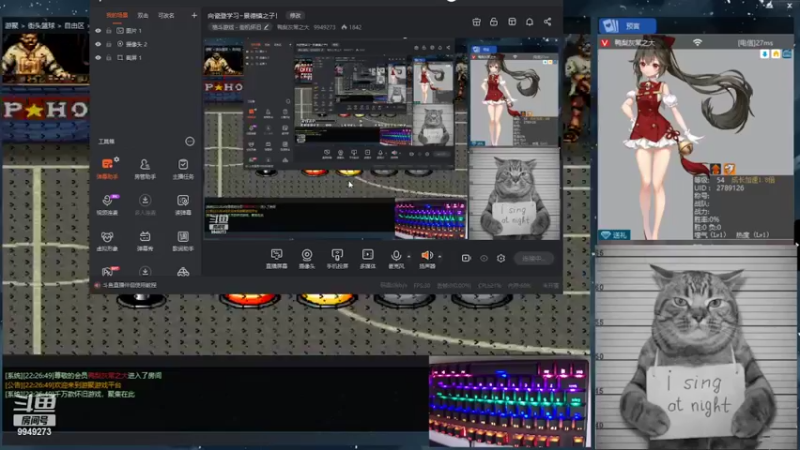Open the 虚拟形象 bear-face tool
Viewport: 800px width, 450px height.
[107, 241]
